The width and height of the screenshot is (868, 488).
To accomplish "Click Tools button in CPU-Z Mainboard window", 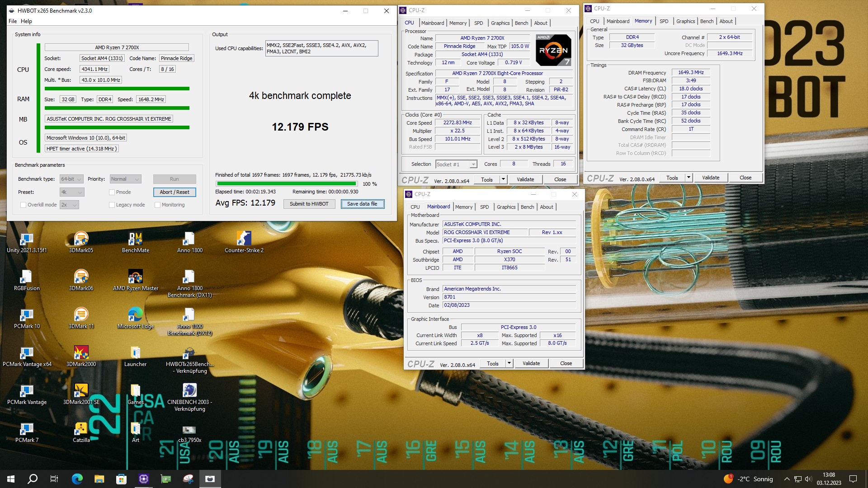I will 493,363.
